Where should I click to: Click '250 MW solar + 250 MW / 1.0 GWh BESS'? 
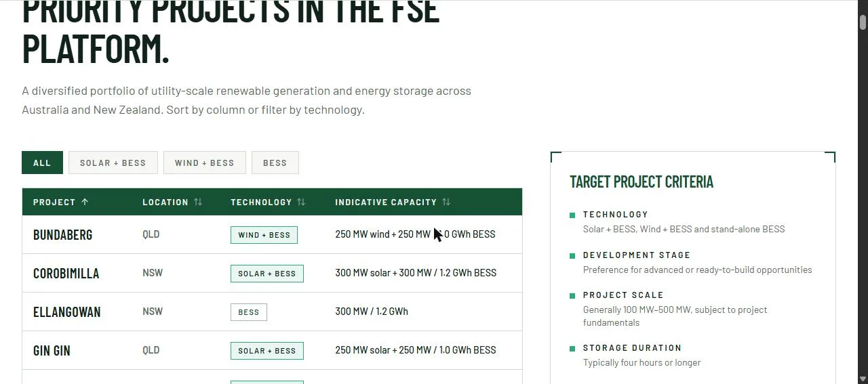(x=415, y=350)
